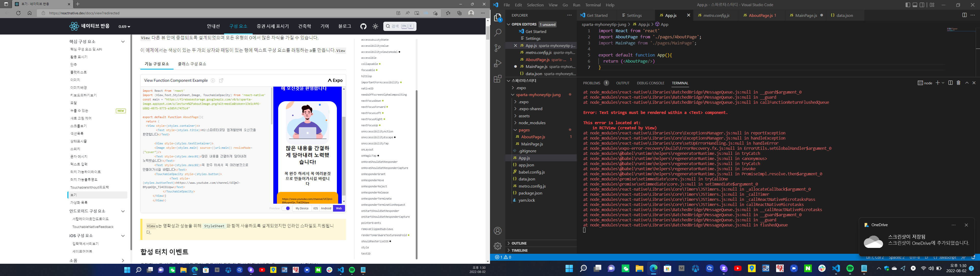Open the GitHub icon link on React Native site

coord(363,26)
